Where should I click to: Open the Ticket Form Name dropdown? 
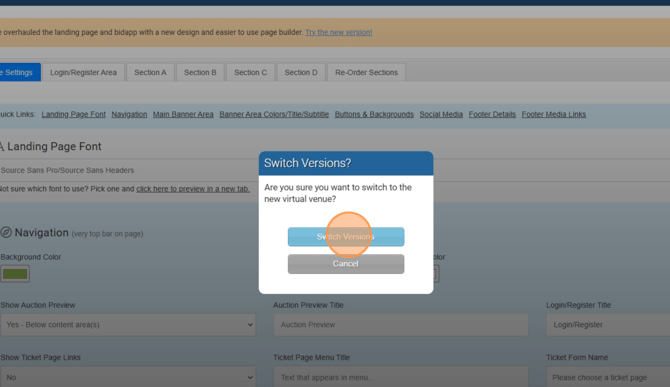pyautogui.click(x=608, y=377)
